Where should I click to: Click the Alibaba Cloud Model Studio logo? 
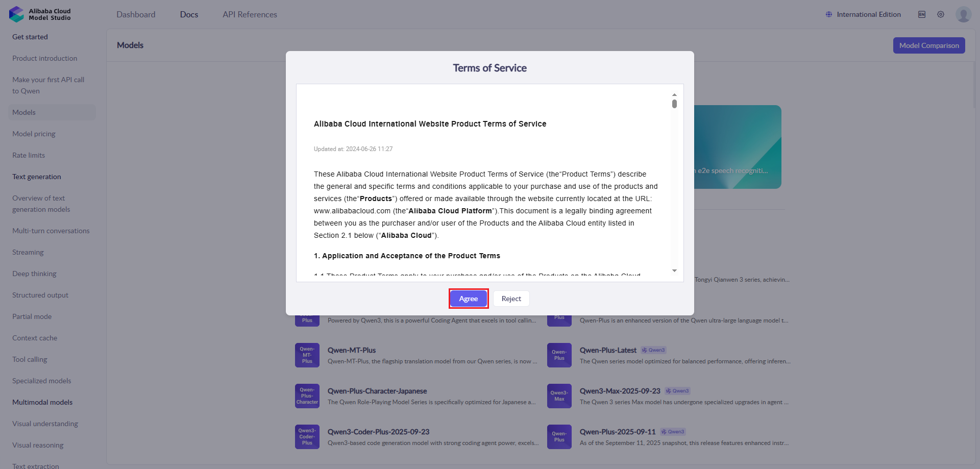pyautogui.click(x=40, y=14)
